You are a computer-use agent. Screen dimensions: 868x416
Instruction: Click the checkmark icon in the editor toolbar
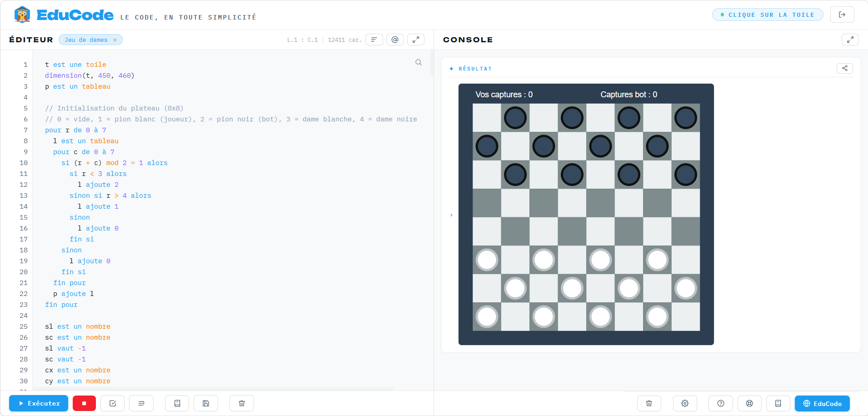tap(113, 403)
